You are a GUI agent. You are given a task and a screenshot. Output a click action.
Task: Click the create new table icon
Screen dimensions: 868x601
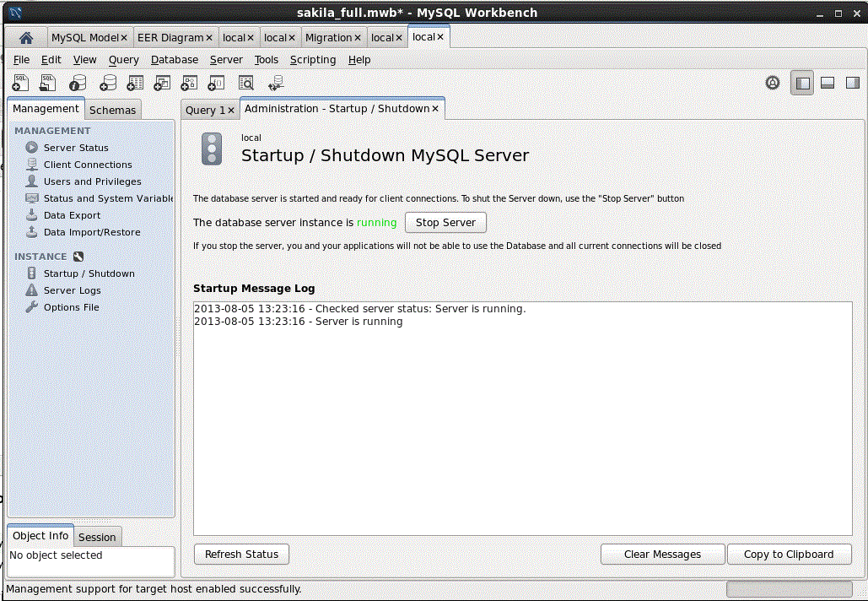(135, 83)
